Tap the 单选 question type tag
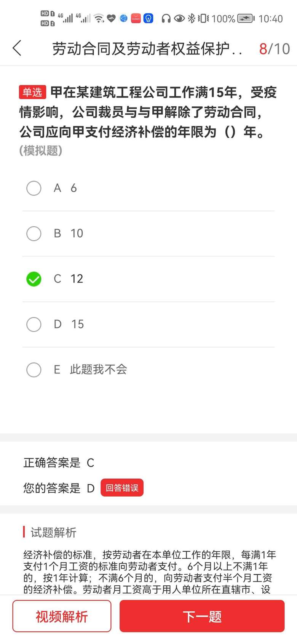The height and width of the screenshot is (644, 297). (32, 92)
